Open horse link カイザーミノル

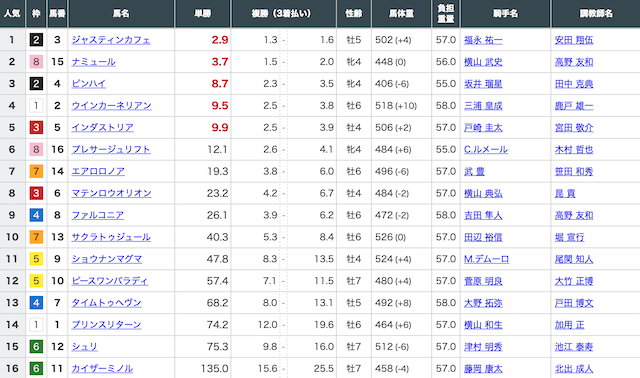(x=102, y=369)
